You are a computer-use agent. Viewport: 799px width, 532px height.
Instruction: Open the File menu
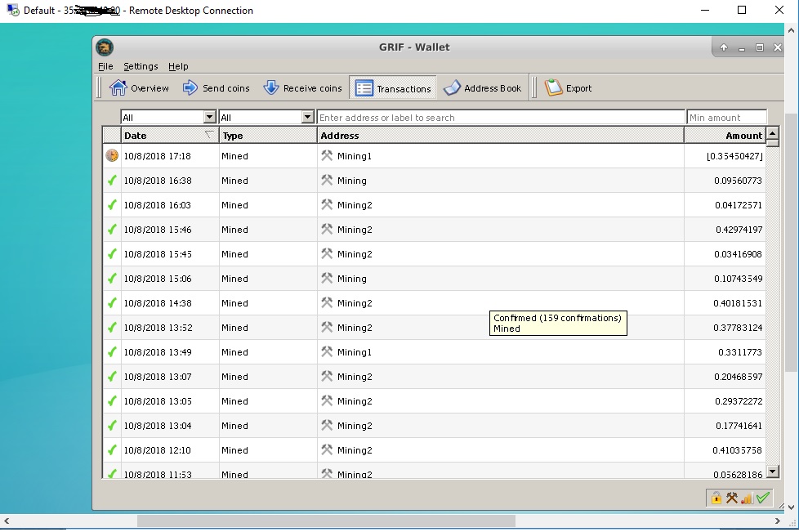tap(105, 66)
